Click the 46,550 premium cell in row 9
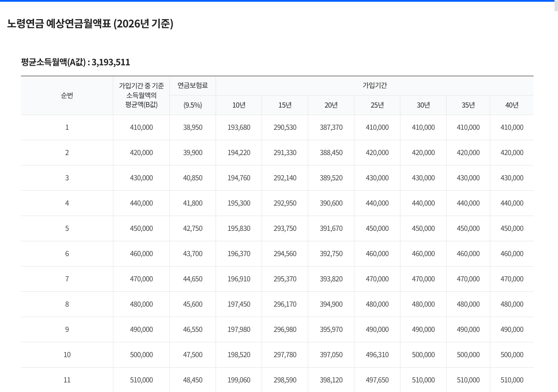558x392 pixels. [x=193, y=330]
